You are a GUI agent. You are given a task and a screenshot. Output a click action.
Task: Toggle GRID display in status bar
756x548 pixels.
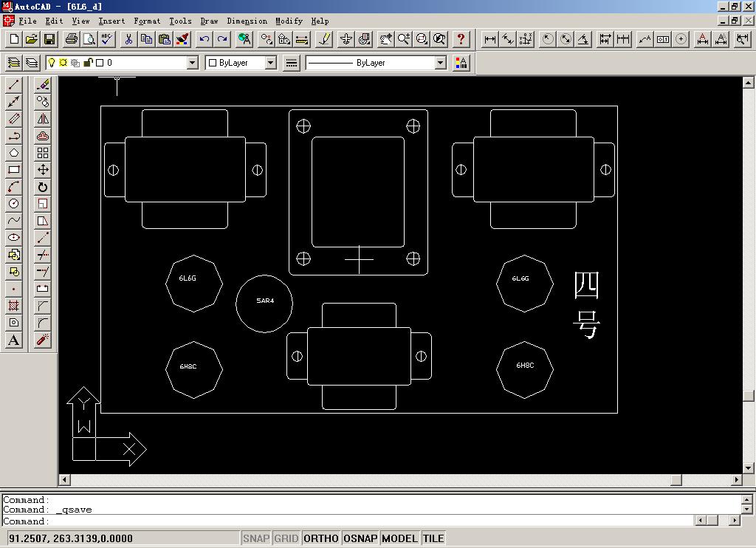286,538
